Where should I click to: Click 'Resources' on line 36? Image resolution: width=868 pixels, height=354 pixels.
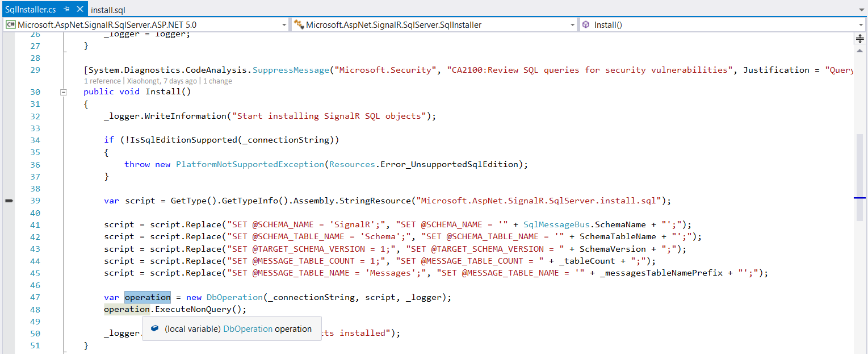pyautogui.click(x=352, y=164)
